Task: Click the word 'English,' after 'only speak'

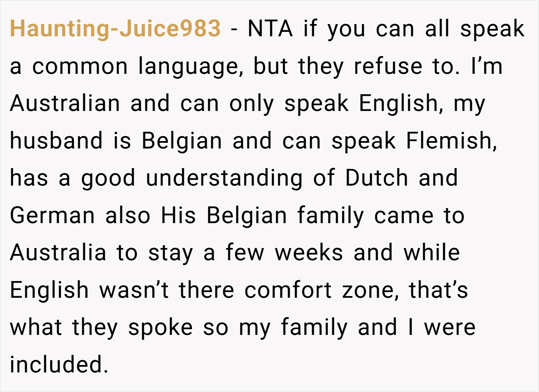Action: point(401,104)
